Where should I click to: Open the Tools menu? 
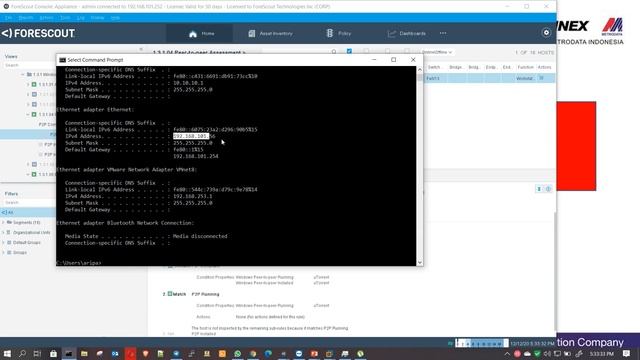[65, 18]
